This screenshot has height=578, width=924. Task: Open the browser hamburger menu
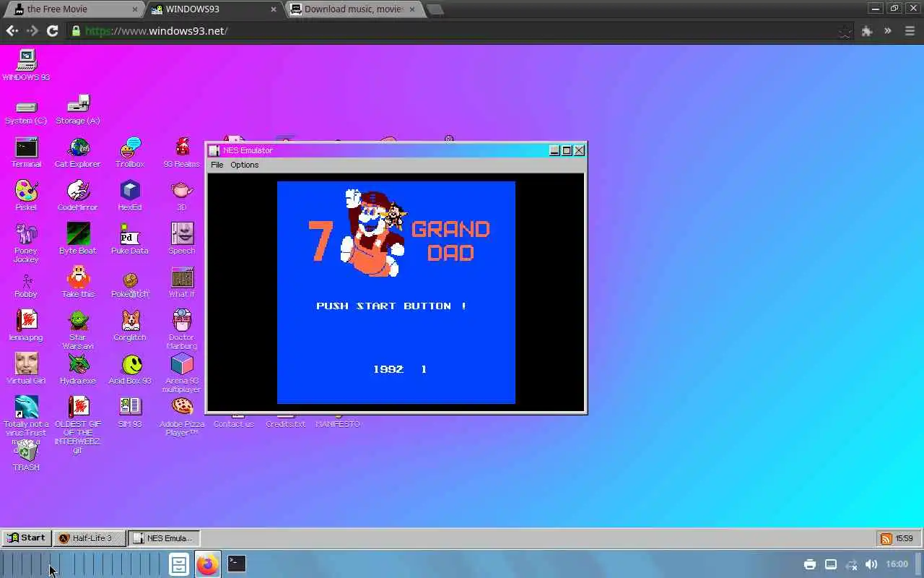[910, 31]
